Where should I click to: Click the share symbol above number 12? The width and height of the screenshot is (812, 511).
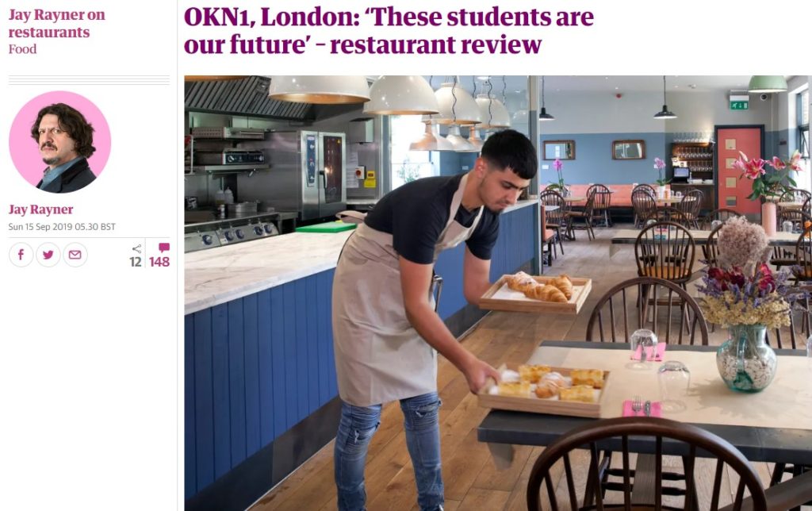coord(136,249)
